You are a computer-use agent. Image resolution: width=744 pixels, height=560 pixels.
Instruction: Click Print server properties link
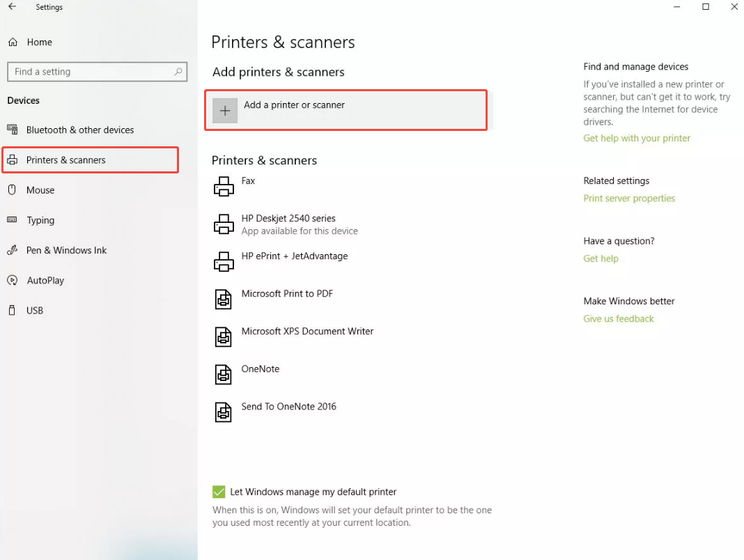click(629, 199)
